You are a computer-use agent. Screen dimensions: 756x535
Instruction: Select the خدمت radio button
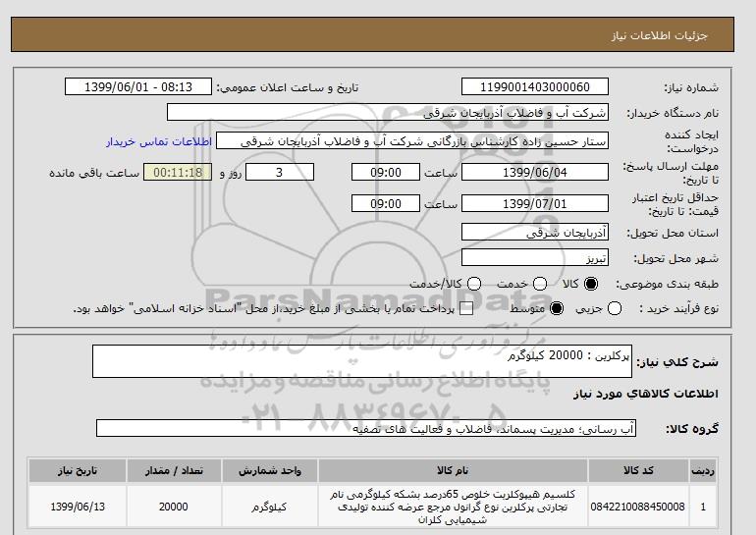[x=540, y=284]
